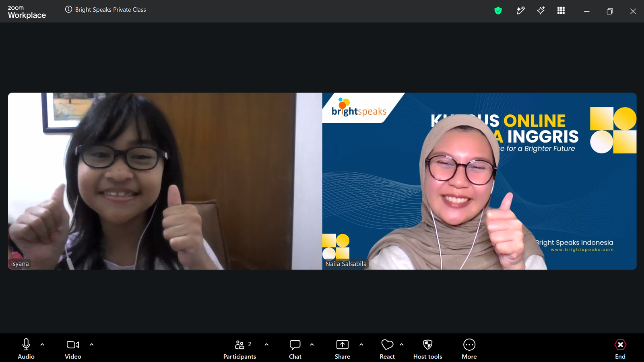Open Host tools shield menu
The height and width of the screenshot is (362, 644).
[x=428, y=349]
